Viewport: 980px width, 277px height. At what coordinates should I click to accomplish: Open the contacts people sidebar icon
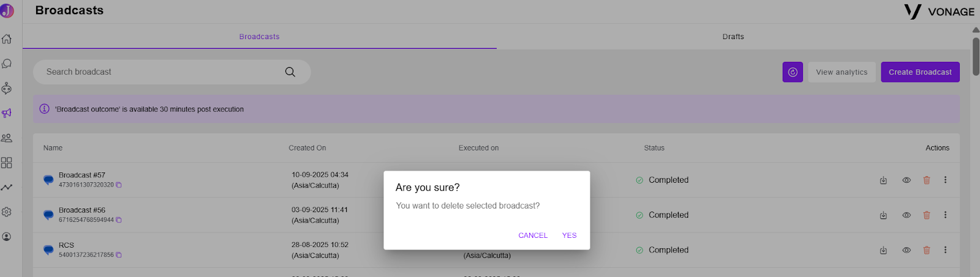pos(7,138)
